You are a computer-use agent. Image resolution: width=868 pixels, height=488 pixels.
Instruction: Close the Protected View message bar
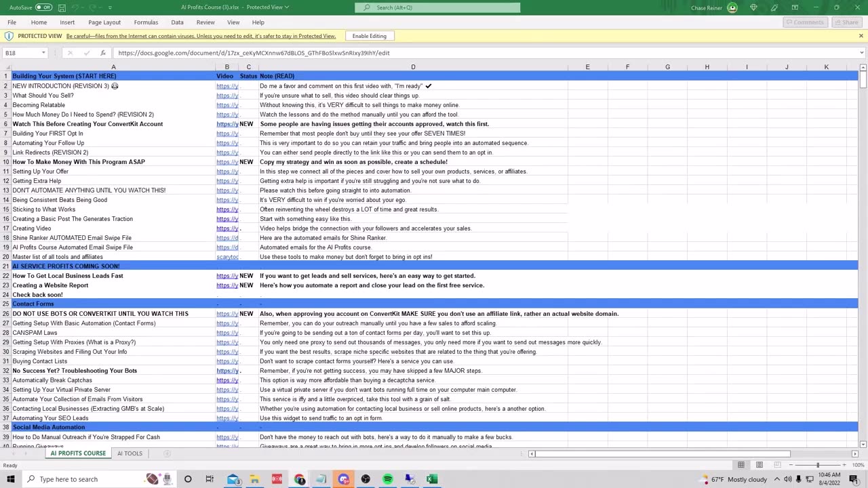coord(861,36)
